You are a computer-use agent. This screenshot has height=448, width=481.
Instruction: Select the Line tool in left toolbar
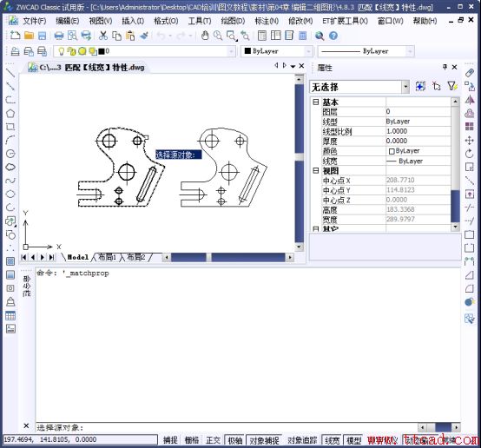pos(10,73)
